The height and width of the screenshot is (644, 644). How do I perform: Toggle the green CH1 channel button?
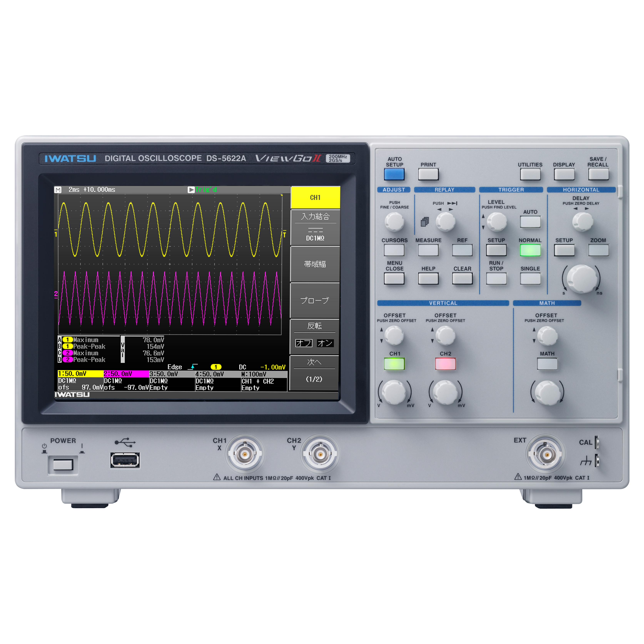coord(394,364)
